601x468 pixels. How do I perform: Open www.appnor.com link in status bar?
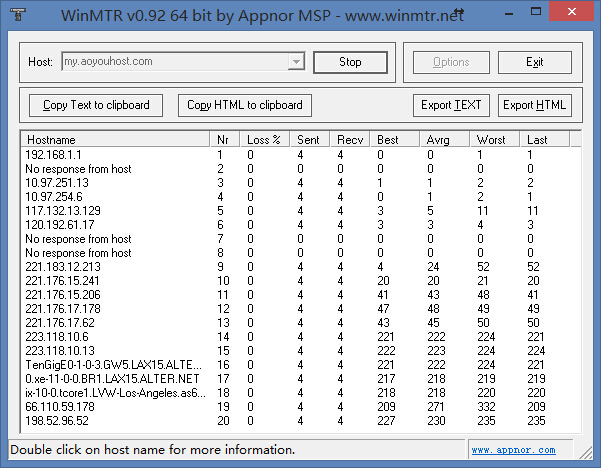[x=534, y=450]
